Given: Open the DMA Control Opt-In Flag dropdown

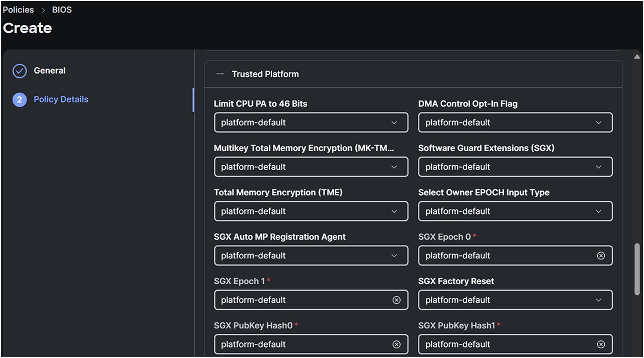Looking at the screenshot, I should [599, 123].
